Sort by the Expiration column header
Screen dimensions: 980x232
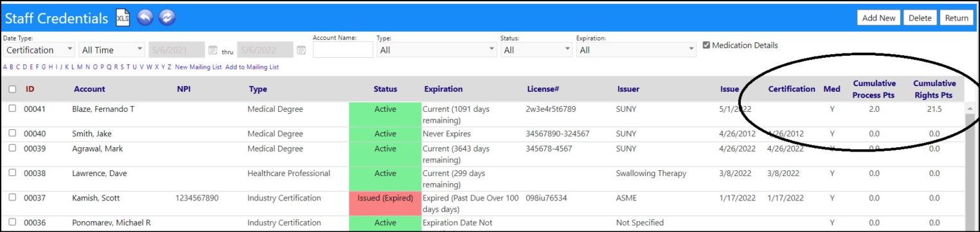(x=443, y=89)
